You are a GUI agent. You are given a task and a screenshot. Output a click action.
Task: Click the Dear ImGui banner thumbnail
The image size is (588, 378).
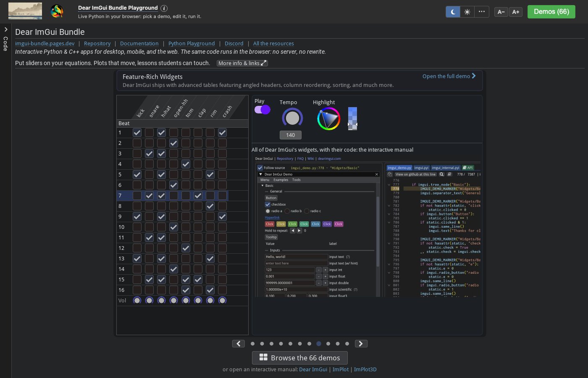[25, 11]
